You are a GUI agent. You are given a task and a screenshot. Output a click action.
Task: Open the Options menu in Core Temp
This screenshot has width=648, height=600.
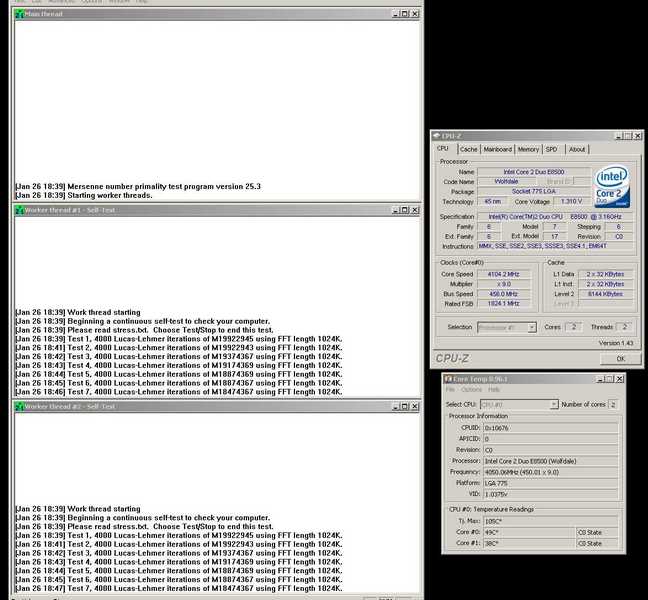coord(472,390)
